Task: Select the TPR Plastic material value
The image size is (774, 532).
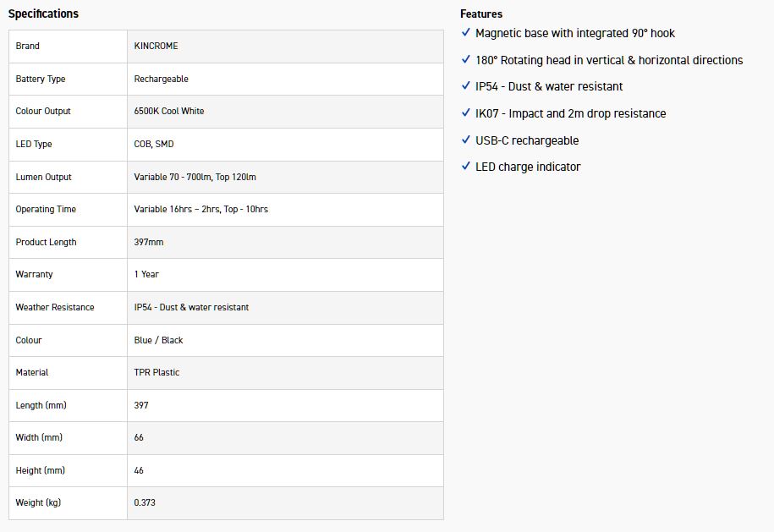Action: click(x=157, y=372)
